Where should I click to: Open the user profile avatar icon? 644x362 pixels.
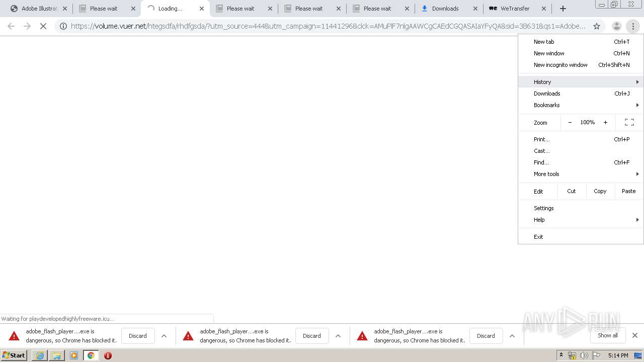(616, 26)
